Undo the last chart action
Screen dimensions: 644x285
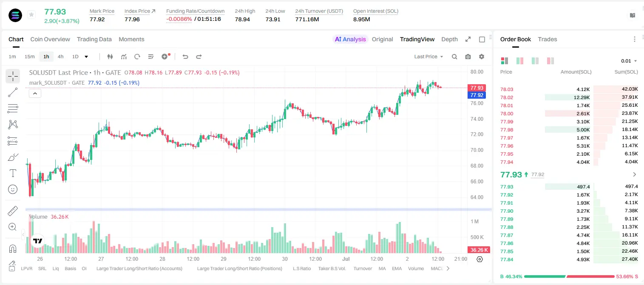tap(185, 57)
